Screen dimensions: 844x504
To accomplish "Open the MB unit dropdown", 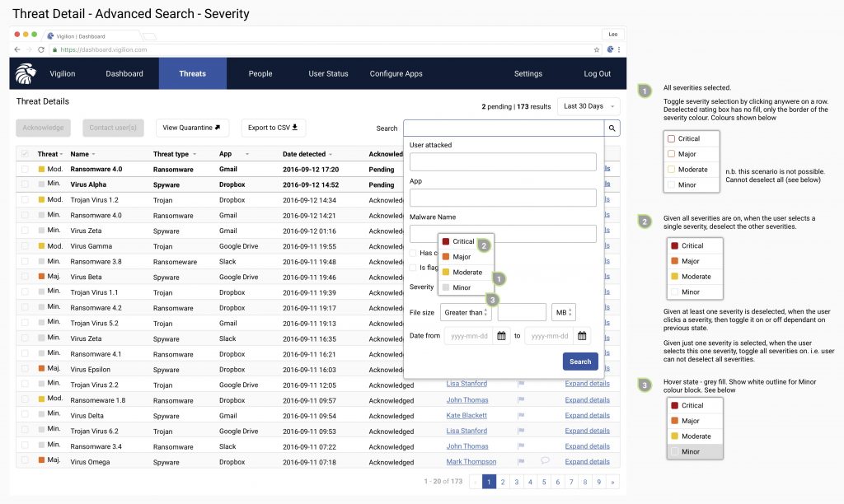I will tap(564, 313).
